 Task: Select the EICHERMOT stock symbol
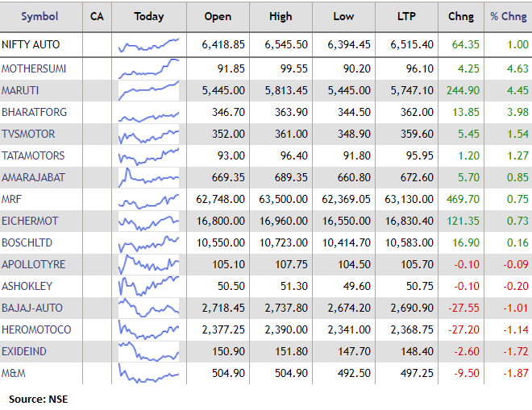(x=30, y=221)
